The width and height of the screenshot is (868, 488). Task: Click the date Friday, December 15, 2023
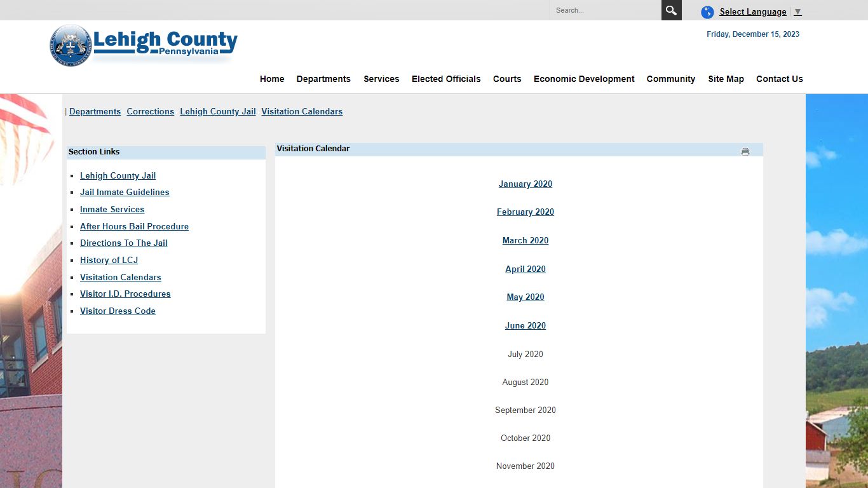click(x=753, y=34)
